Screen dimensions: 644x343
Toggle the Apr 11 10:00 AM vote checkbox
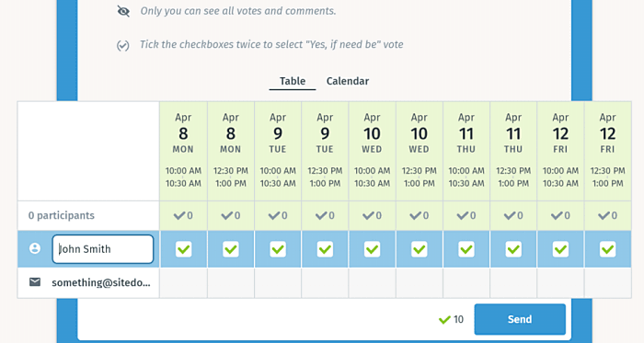pyautogui.click(x=466, y=249)
